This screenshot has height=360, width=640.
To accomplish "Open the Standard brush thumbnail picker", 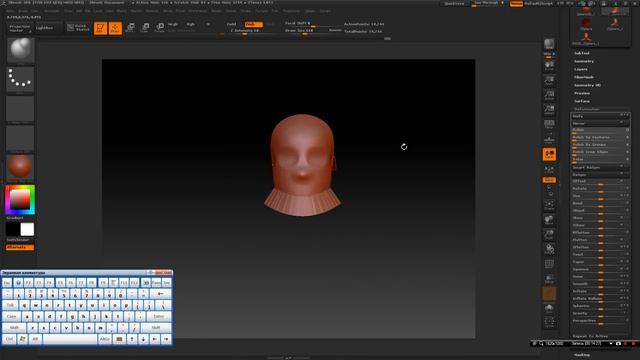I will tap(20, 50).
